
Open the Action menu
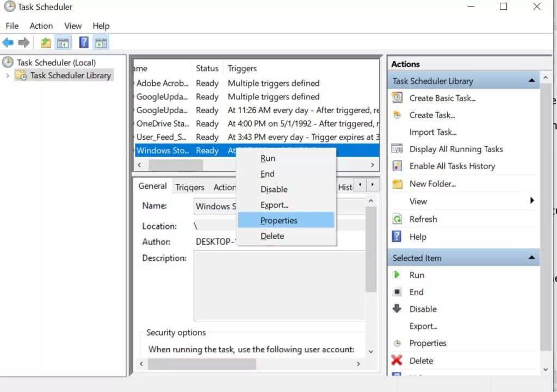[x=41, y=26]
